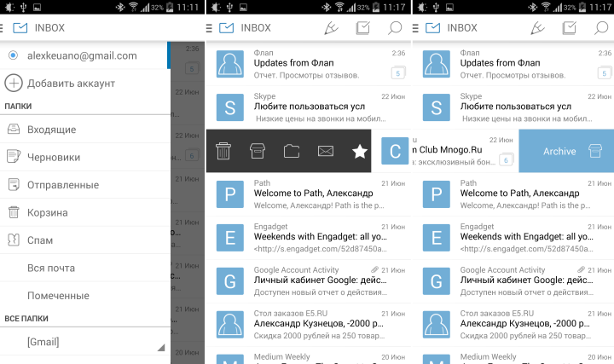Open Черновики drafts folder in sidebar
This screenshot has height=364, width=614.
54,157
